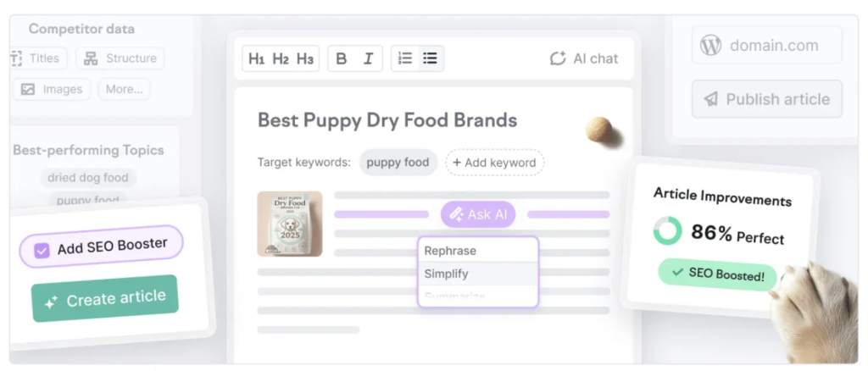Choose Simplify from the AI menu
The height and width of the screenshot is (371, 868).
pyautogui.click(x=478, y=274)
